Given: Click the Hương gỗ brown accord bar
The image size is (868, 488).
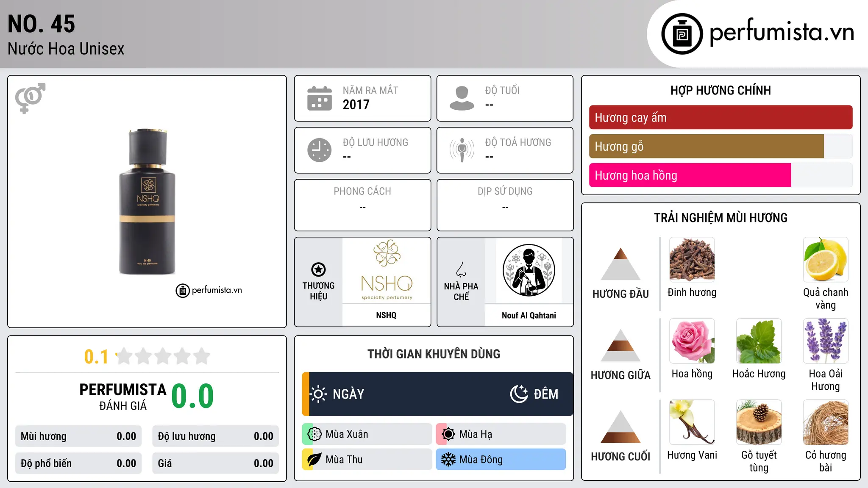Looking at the screenshot, I should click(721, 146).
